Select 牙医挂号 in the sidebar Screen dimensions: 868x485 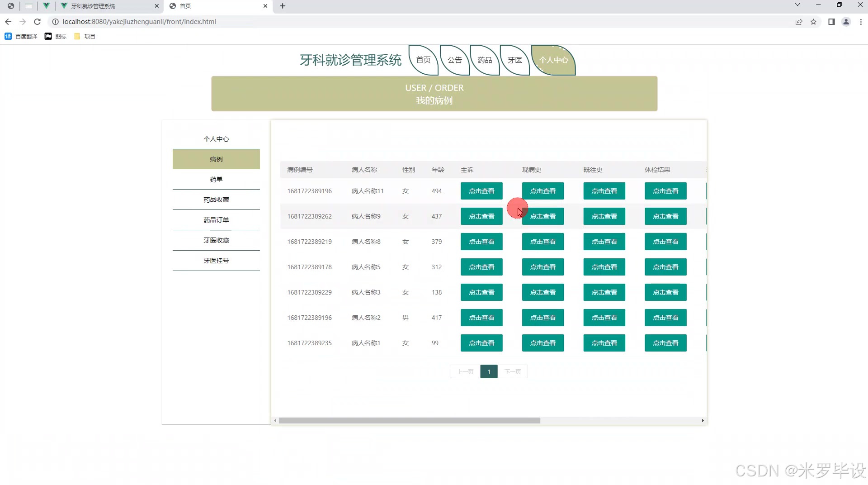pyautogui.click(x=216, y=261)
